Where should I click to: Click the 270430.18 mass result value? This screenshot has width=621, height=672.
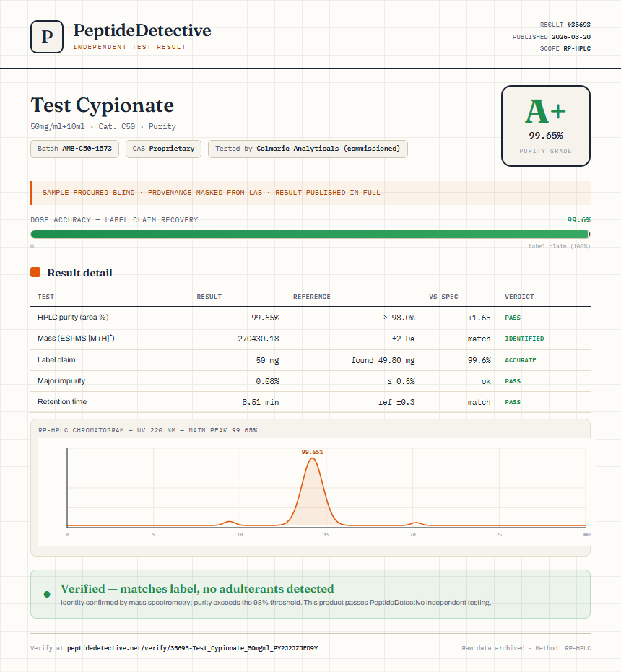tap(259, 339)
